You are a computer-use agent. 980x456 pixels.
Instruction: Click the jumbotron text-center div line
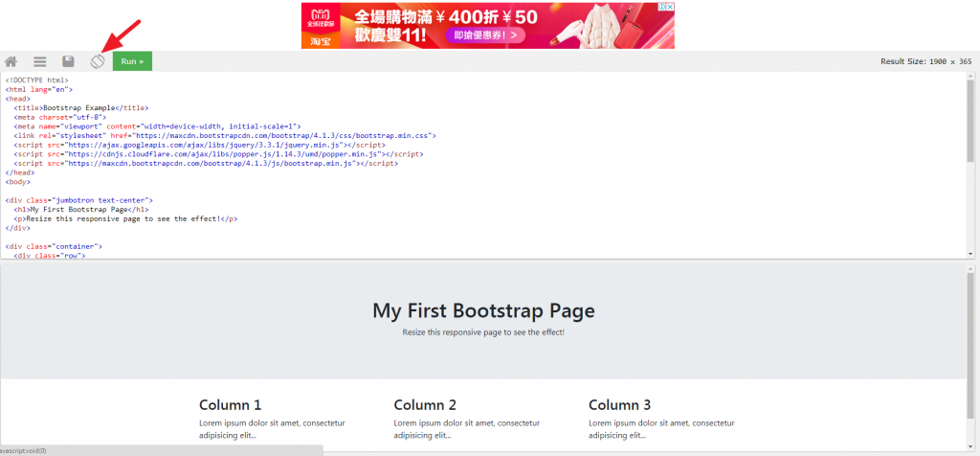(79, 200)
